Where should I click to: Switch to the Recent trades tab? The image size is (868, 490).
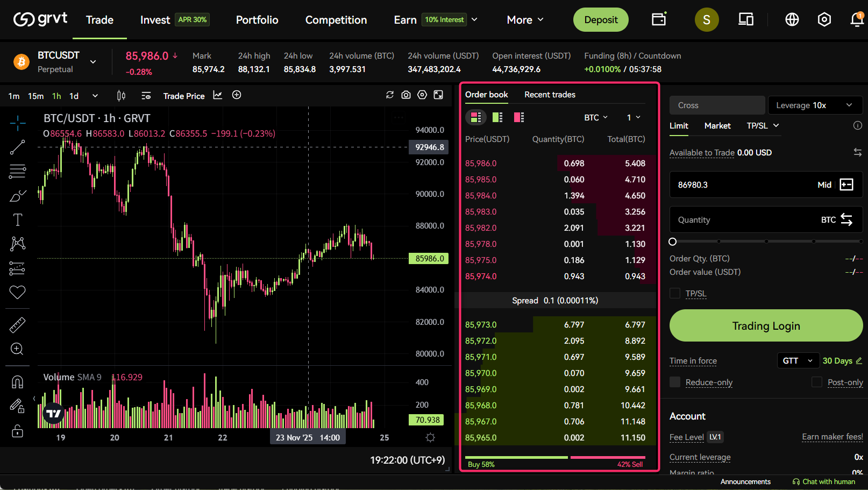coord(550,95)
